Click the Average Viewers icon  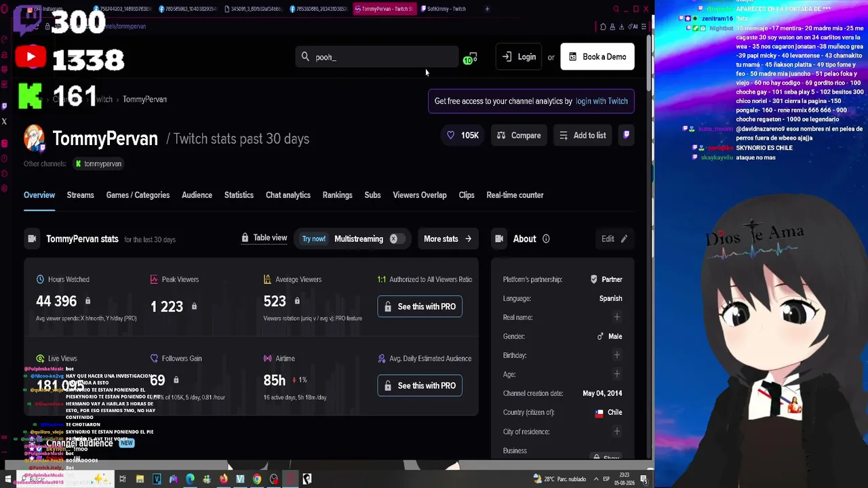268,279
